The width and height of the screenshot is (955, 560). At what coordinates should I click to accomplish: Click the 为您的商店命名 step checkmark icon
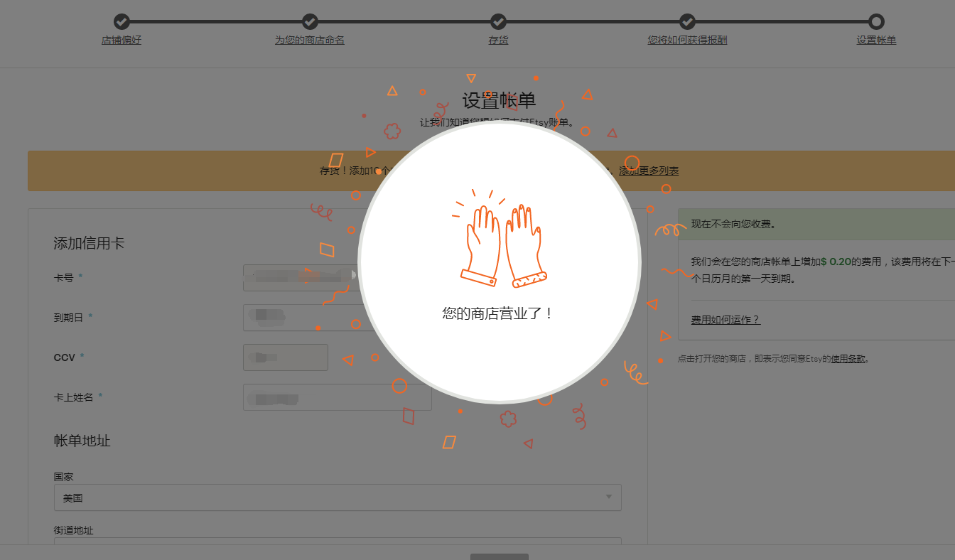pyautogui.click(x=310, y=21)
